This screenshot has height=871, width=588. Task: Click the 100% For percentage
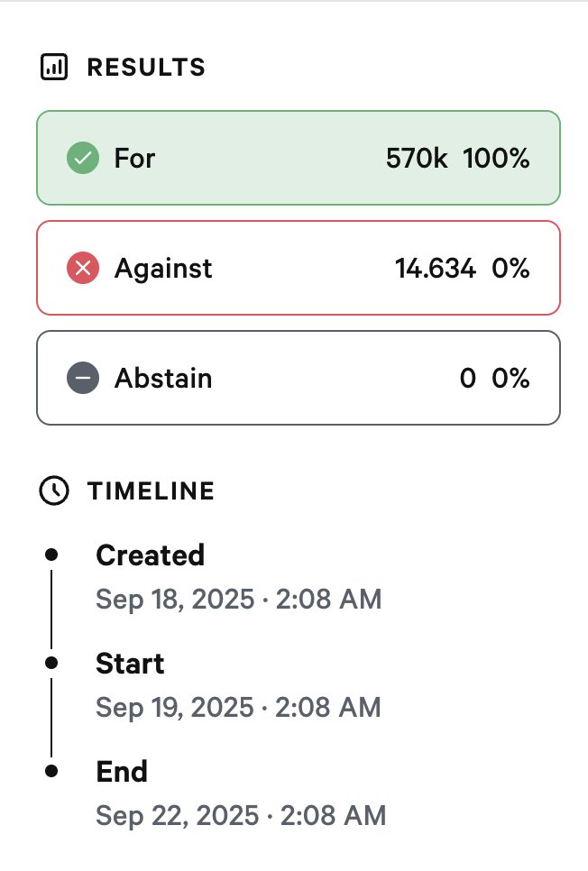496,159
